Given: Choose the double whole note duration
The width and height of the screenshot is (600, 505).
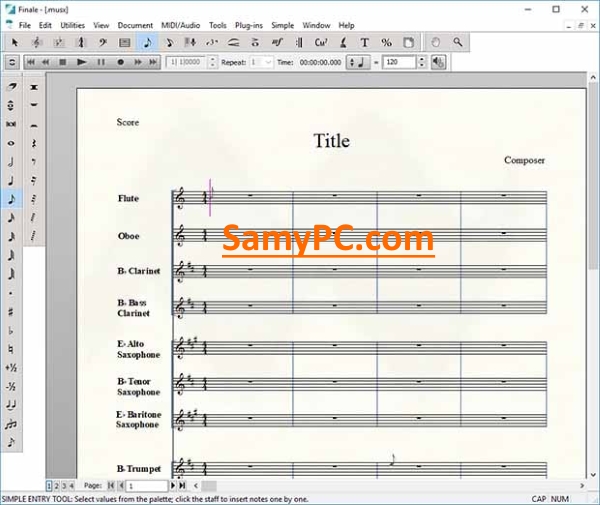Looking at the screenshot, I should 11,124.
